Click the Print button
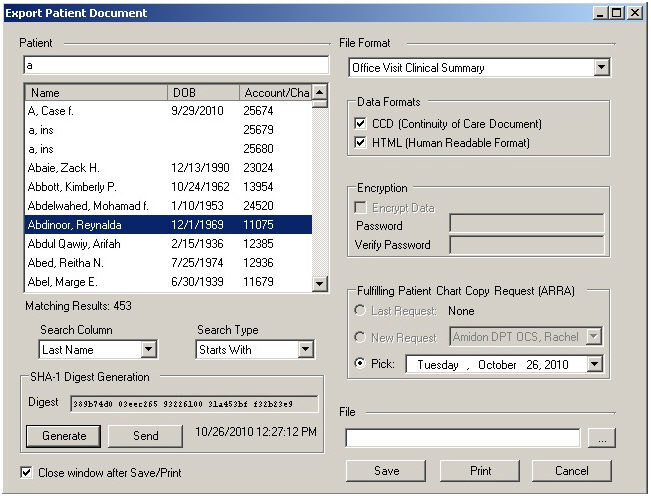Image resolution: width=651 pixels, height=496 pixels. tap(480, 471)
